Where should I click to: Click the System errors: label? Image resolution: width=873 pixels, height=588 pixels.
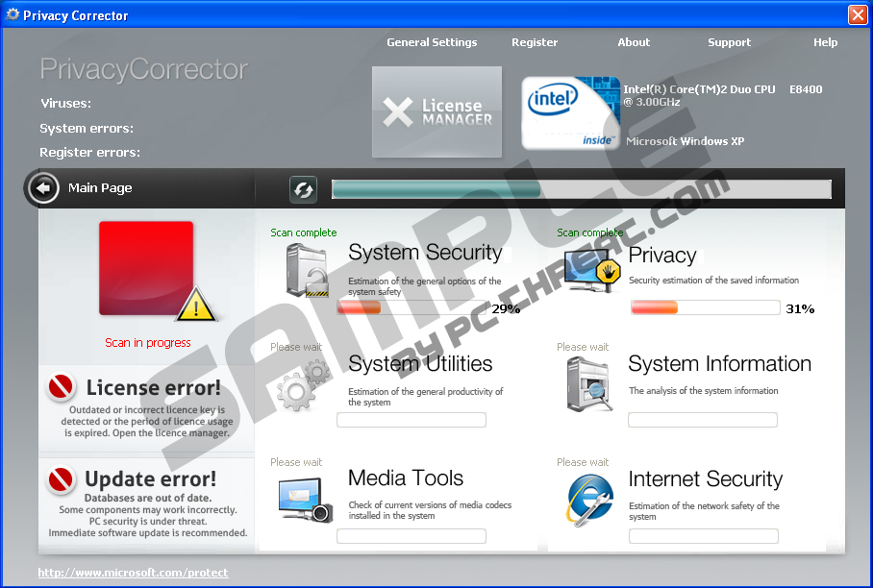tap(87, 129)
